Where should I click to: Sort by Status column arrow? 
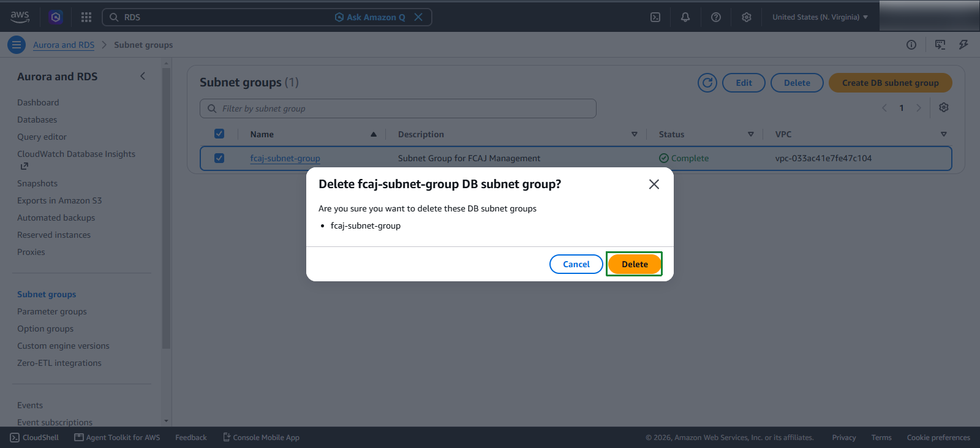751,134
